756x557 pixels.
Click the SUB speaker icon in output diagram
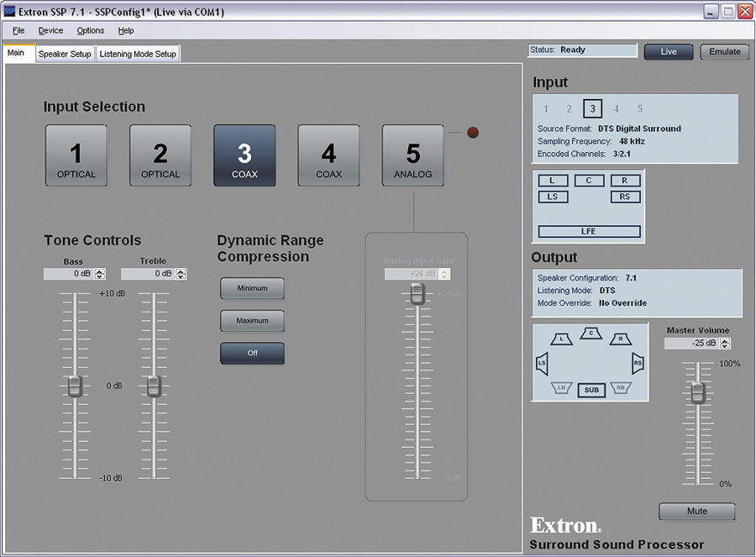591,390
